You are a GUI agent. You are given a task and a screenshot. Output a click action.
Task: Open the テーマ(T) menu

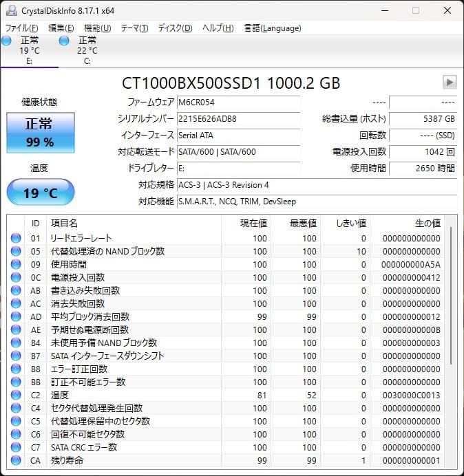coord(134,28)
